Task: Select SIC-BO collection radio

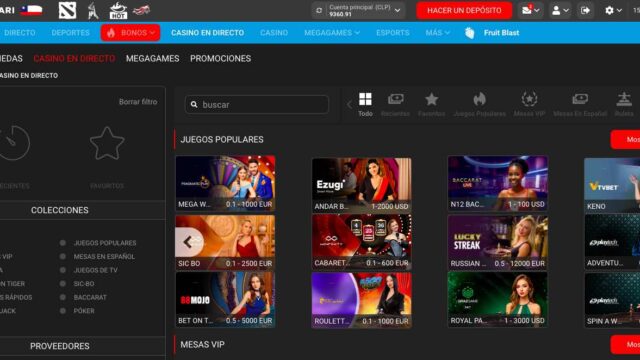Action: [x=62, y=284]
